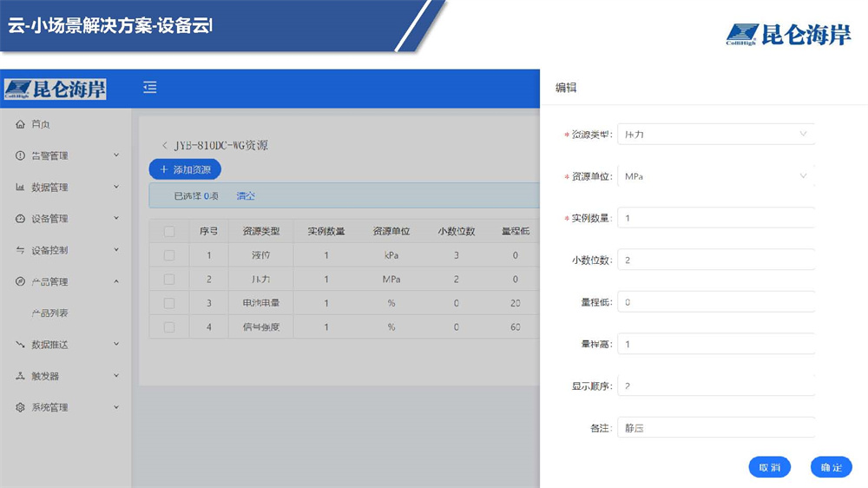The width and height of the screenshot is (868, 488).
Task: Click the 首页 home icon
Action: point(21,124)
